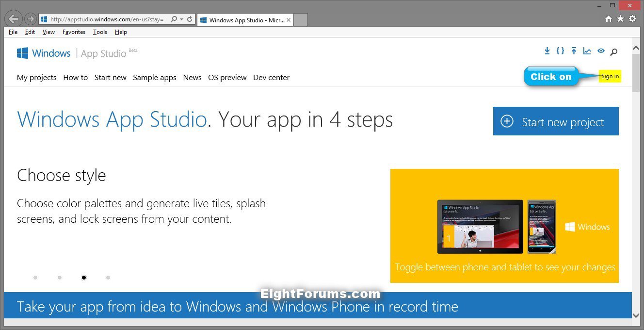Open the File menu

(13, 32)
